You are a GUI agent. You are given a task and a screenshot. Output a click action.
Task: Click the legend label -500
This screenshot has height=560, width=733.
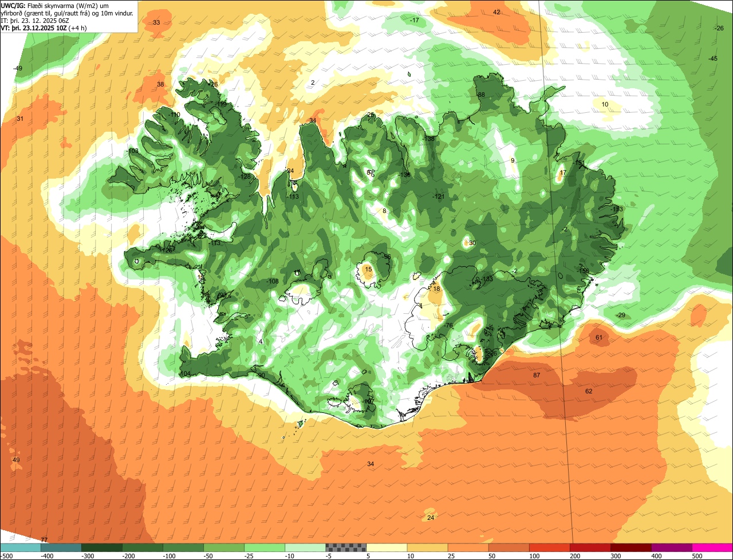pos(6,555)
